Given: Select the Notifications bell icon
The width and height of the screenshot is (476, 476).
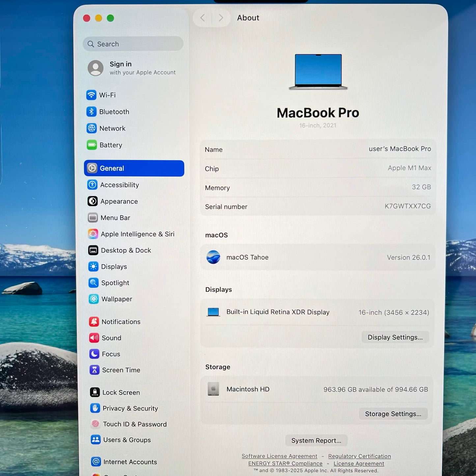Looking at the screenshot, I should click(94, 322).
